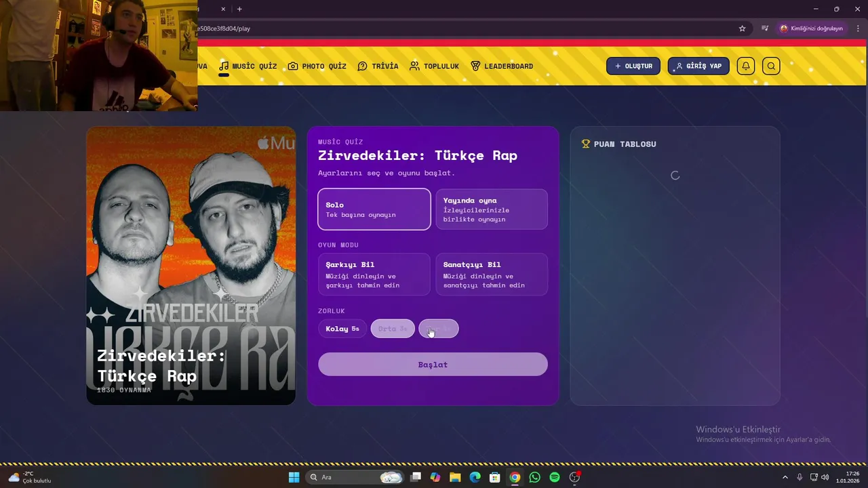
Task: Click the '1830 OYNANMA' play count text
Action: coord(124,390)
